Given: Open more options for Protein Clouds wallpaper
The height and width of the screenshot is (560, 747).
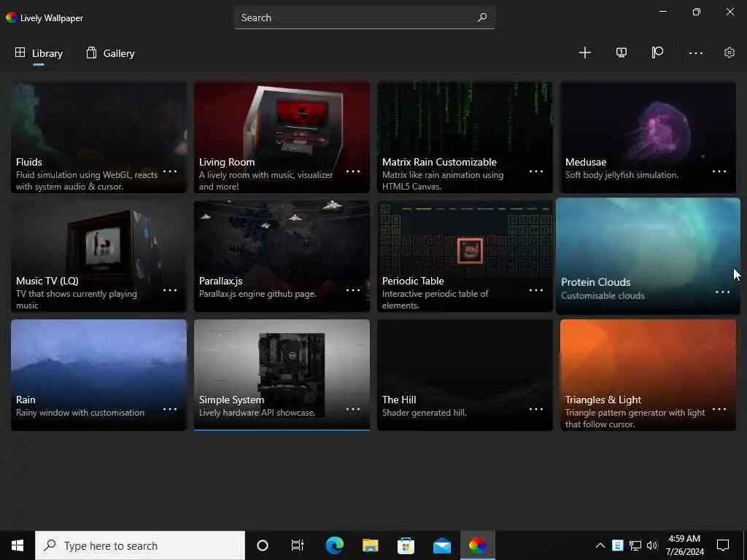Looking at the screenshot, I should click(x=723, y=292).
